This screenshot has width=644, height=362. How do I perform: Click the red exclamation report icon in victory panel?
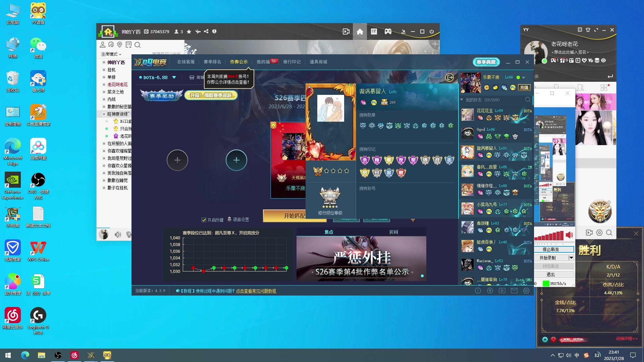pos(553,340)
